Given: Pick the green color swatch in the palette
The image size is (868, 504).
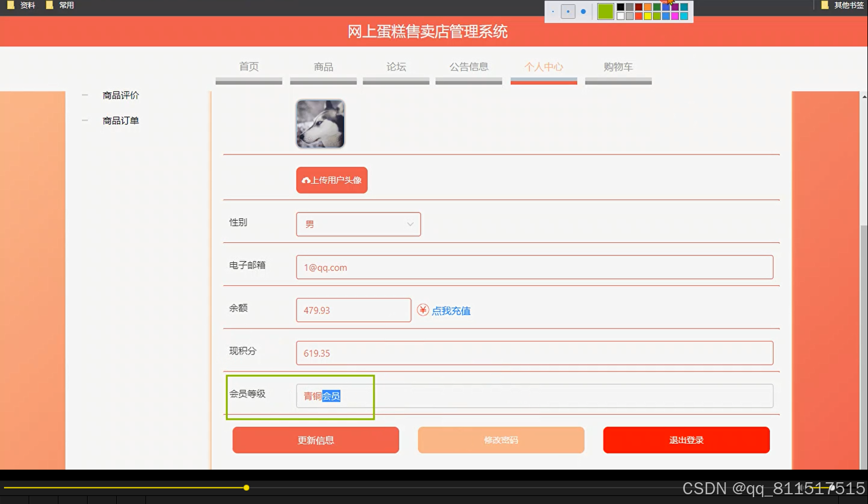Looking at the screenshot, I should (x=605, y=11).
